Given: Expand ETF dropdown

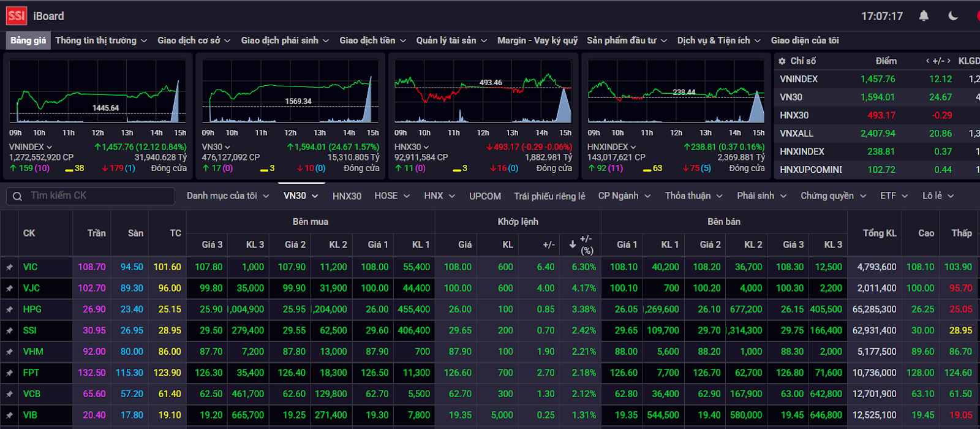Looking at the screenshot, I should [894, 196].
